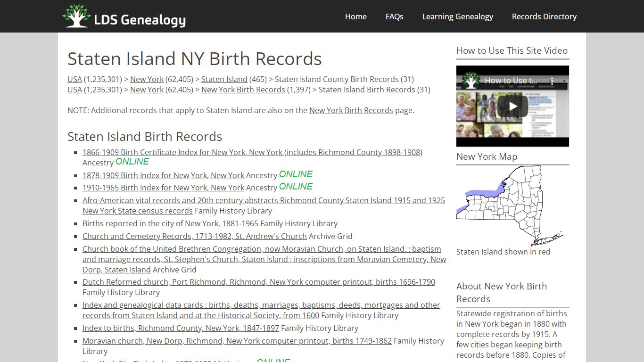
Task: Open United Brethren Congregation church book link
Action: (264, 259)
